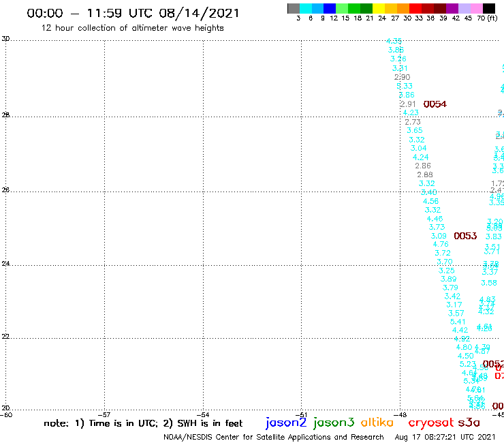Click the gray 3 ft legend swatch
504x443 pixels.
click(x=294, y=8)
